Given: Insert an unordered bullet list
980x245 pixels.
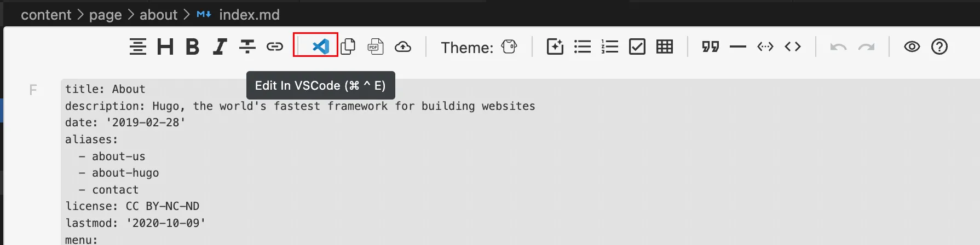Looking at the screenshot, I should 583,47.
